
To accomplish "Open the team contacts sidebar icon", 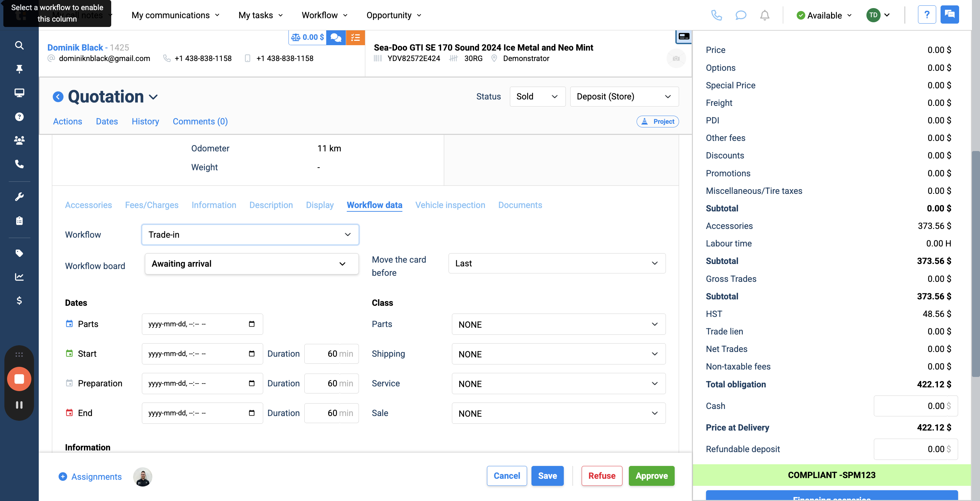I will pyautogui.click(x=19, y=140).
